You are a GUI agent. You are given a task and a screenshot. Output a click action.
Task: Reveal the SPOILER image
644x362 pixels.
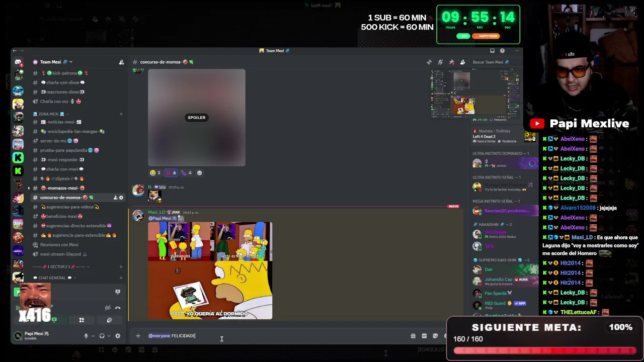(x=197, y=118)
